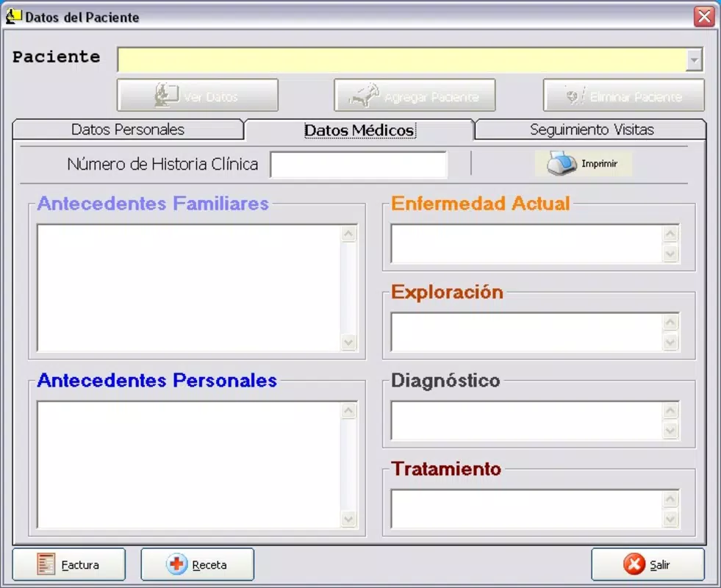Click the red X icon on Salir
This screenshot has width=721, height=588.
point(634,564)
